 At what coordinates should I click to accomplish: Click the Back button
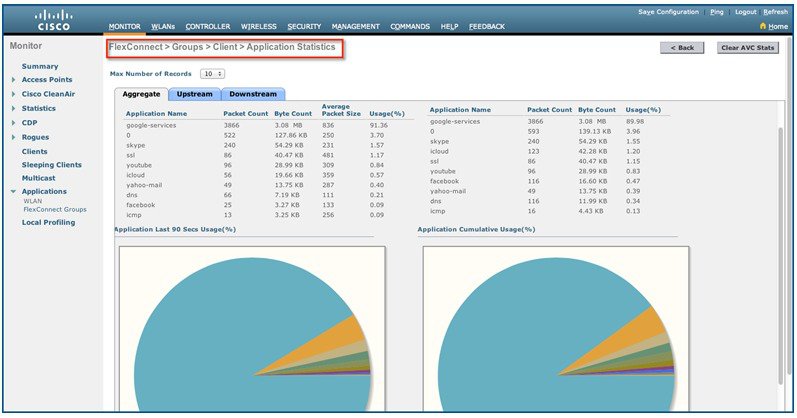tap(682, 48)
